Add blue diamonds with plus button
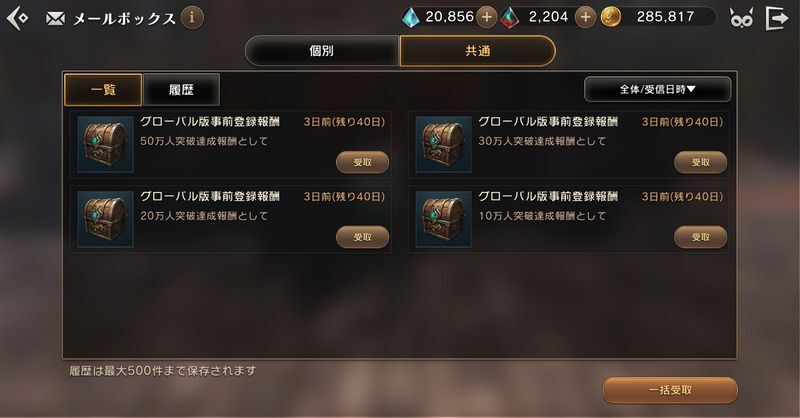800x418 pixels. click(486, 17)
